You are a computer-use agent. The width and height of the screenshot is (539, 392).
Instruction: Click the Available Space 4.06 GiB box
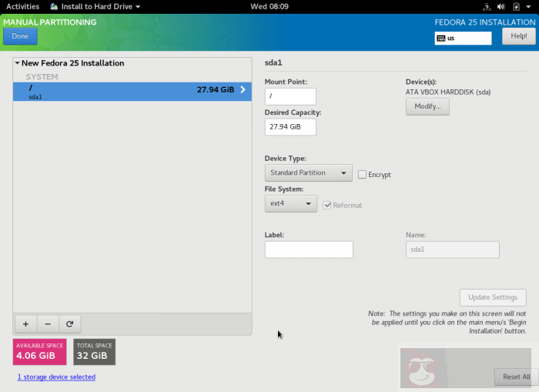coord(39,352)
